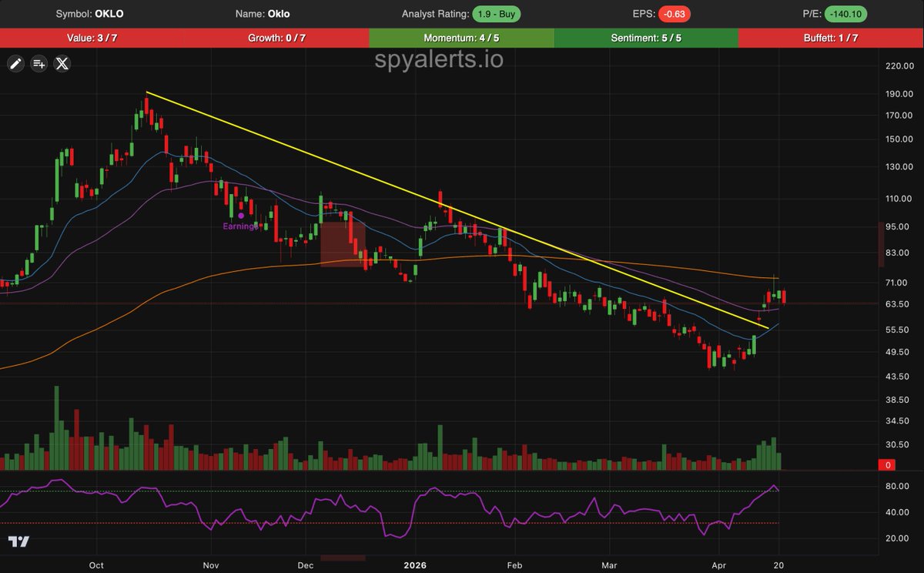The width and height of the screenshot is (924, 573).
Task: Click the add-to-list icon with plus
Action: (x=39, y=65)
